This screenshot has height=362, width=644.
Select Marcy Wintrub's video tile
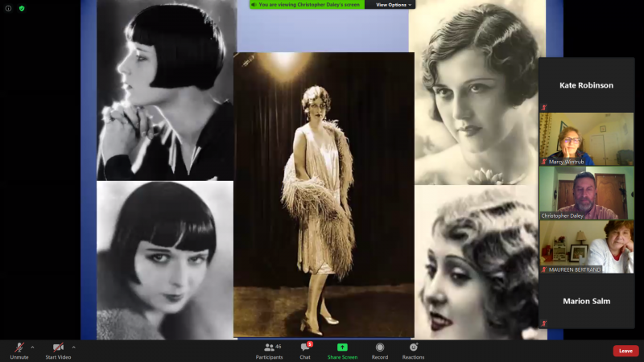coord(587,139)
